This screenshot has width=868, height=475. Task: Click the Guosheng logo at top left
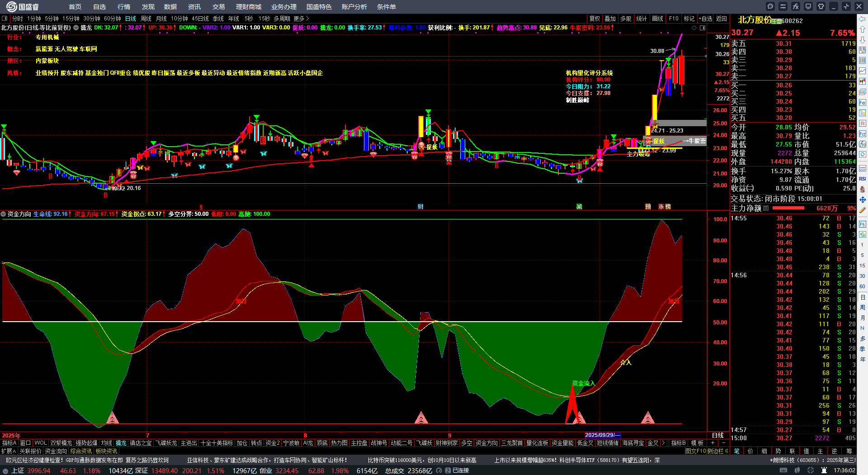[x=23, y=7]
